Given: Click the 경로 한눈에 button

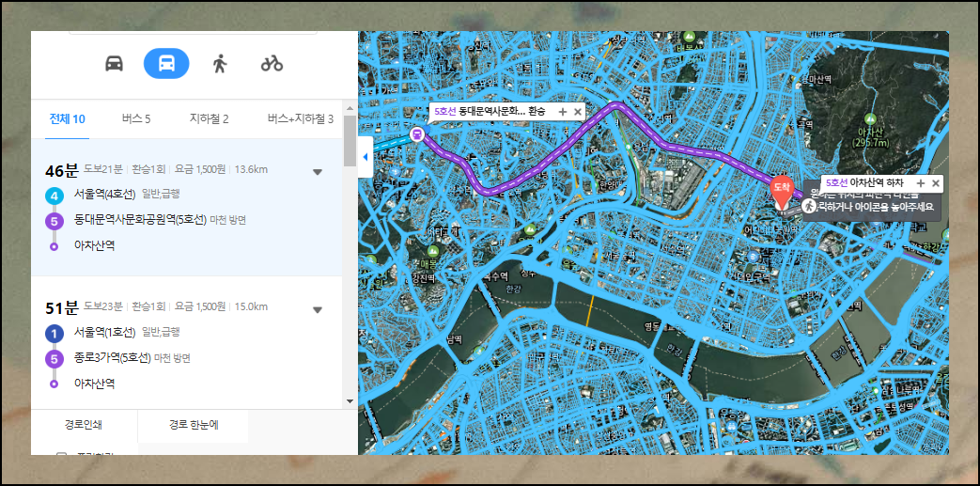Looking at the screenshot, I should click(x=194, y=425).
